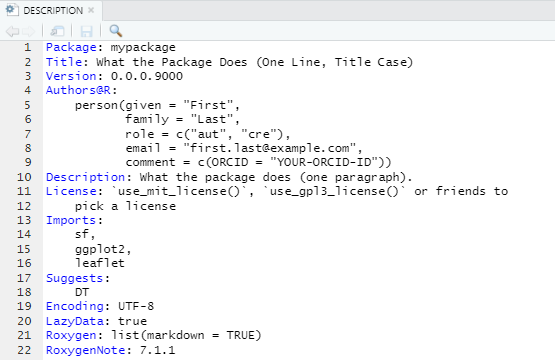Click the leaflet import line
Viewport: 555px width, 360px height.
[x=100, y=263]
